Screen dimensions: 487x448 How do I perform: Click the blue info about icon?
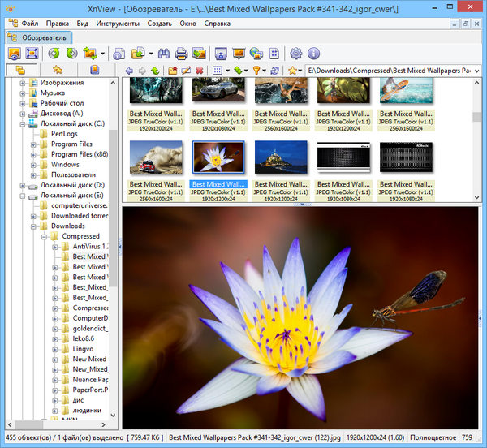[x=314, y=54]
